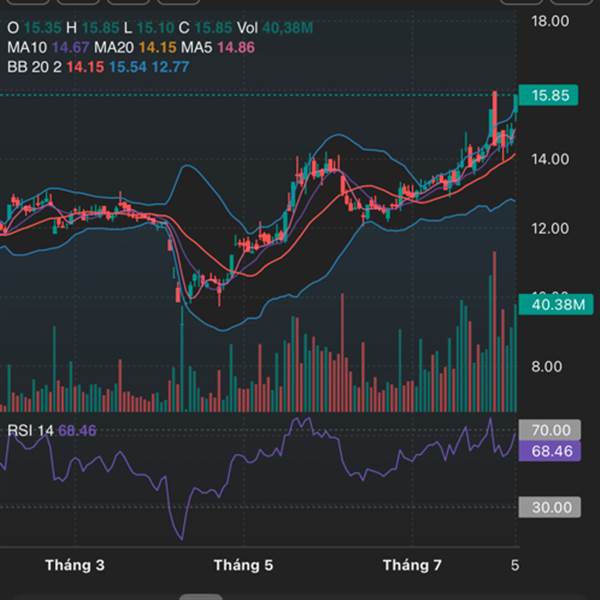Click the 68.46 RSI value tag
The height and width of the screenshot is (600, 600).
549,451
